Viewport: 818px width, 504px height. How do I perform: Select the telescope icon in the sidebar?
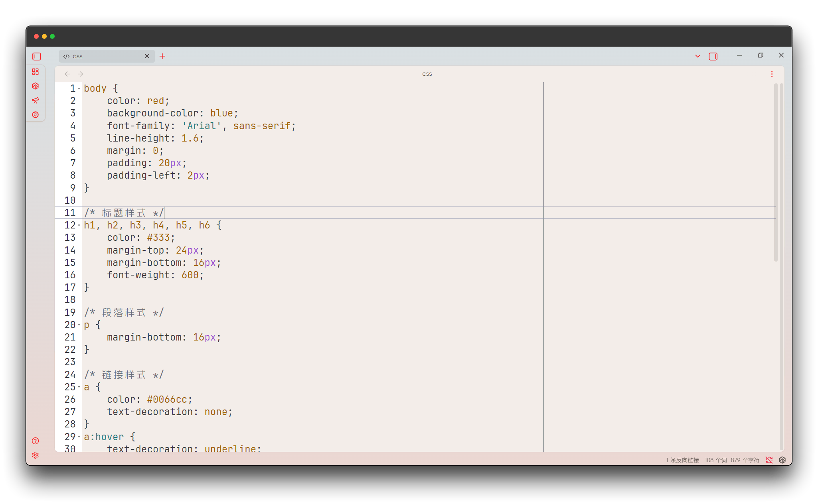pos(36,100)
